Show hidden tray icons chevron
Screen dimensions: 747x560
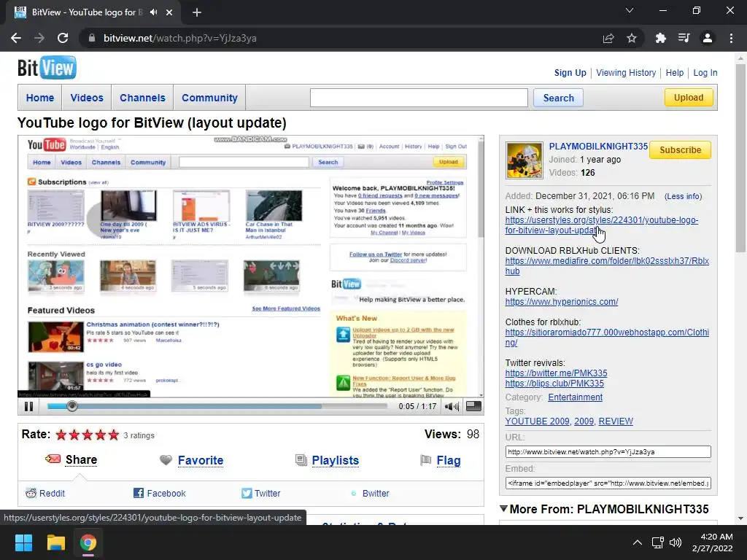pyautogui.click(x=637, y=542)
